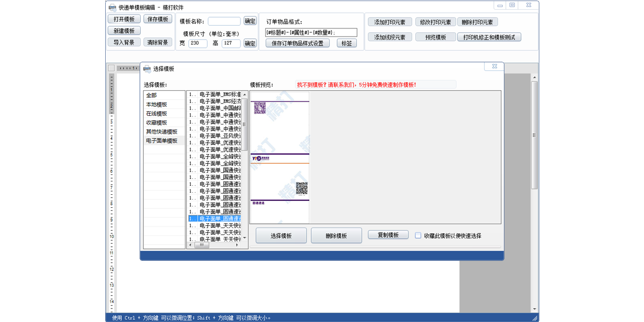
Task: Click the template list vertical scrollbar thumb
Action: (245, 124)
